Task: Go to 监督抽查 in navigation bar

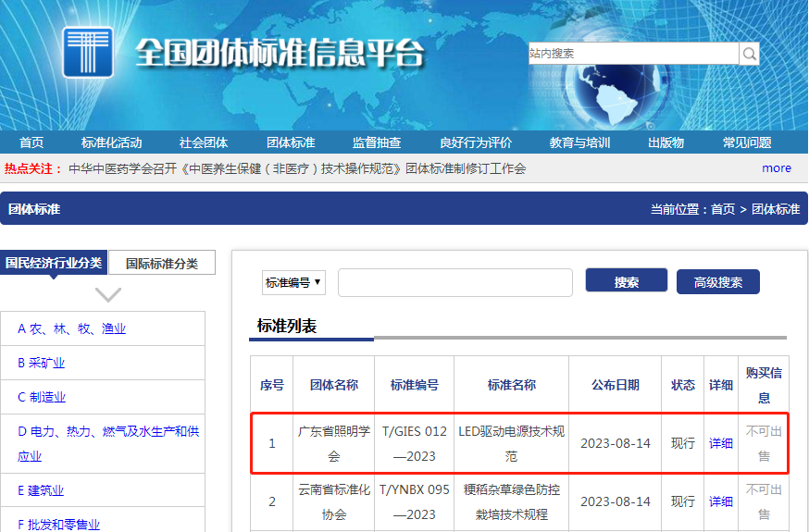Action: (x=377, y=142)
